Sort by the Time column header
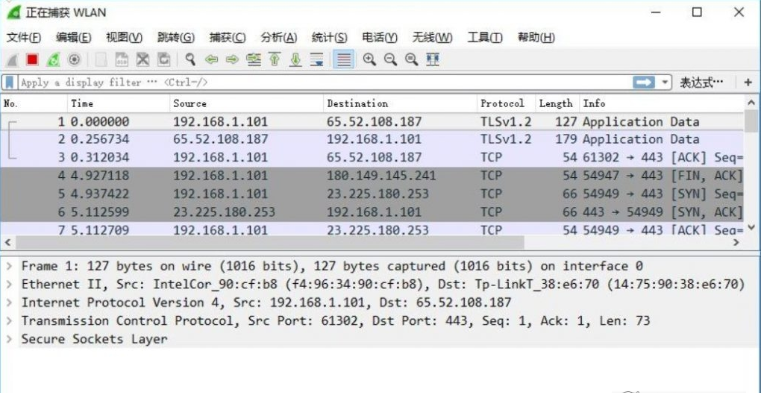 119,103
